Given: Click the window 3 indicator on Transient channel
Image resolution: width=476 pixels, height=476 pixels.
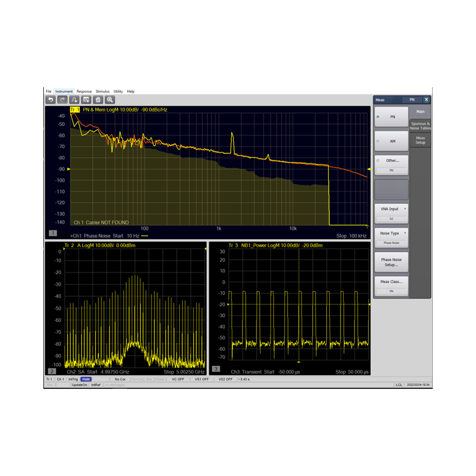Looking at the screenshot, I should (217, 368).
